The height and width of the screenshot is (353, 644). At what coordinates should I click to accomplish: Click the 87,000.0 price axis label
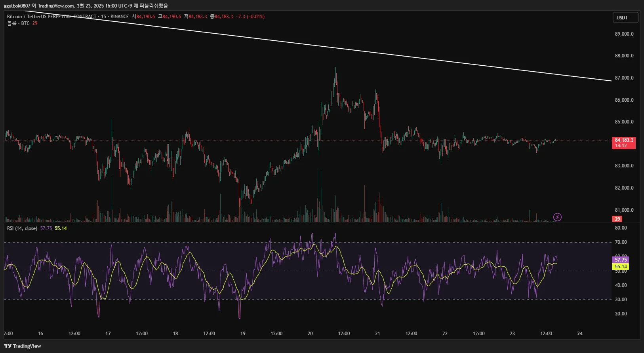point(624,78)
